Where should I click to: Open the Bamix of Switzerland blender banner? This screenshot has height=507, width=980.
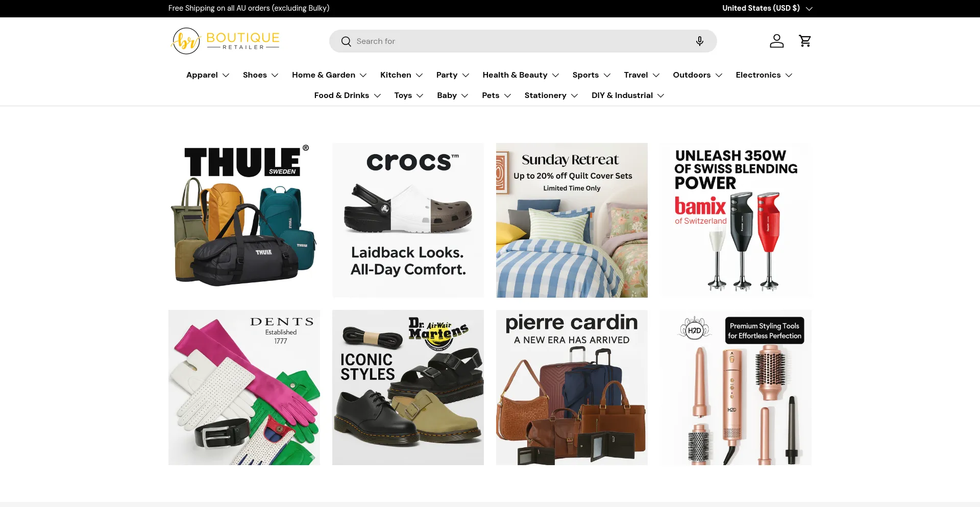pyautogui.click(x=736, y=220)
